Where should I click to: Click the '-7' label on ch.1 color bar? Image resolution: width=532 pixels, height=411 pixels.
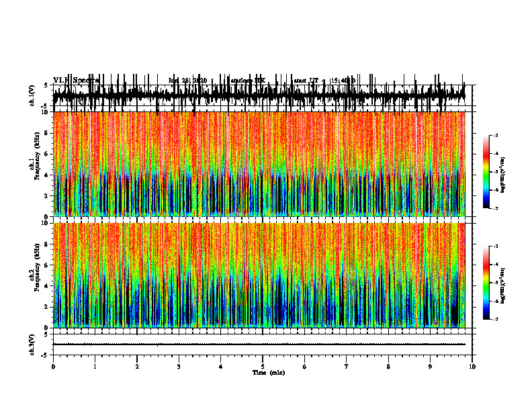495,208
